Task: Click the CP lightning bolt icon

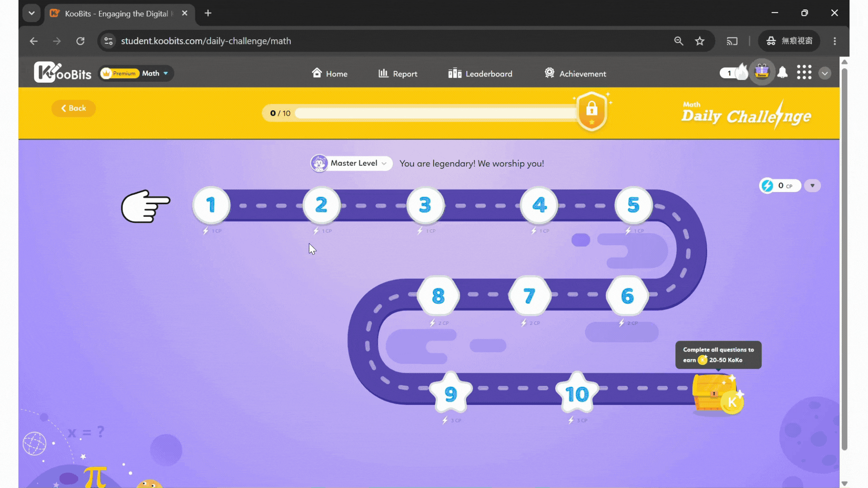Action: (767, 186)
